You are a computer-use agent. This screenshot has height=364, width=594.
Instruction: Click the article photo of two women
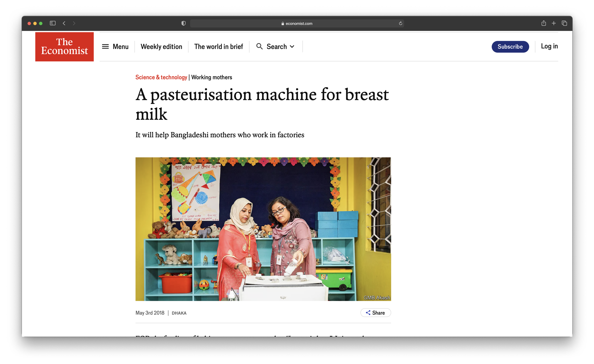(x=263, y=229)
